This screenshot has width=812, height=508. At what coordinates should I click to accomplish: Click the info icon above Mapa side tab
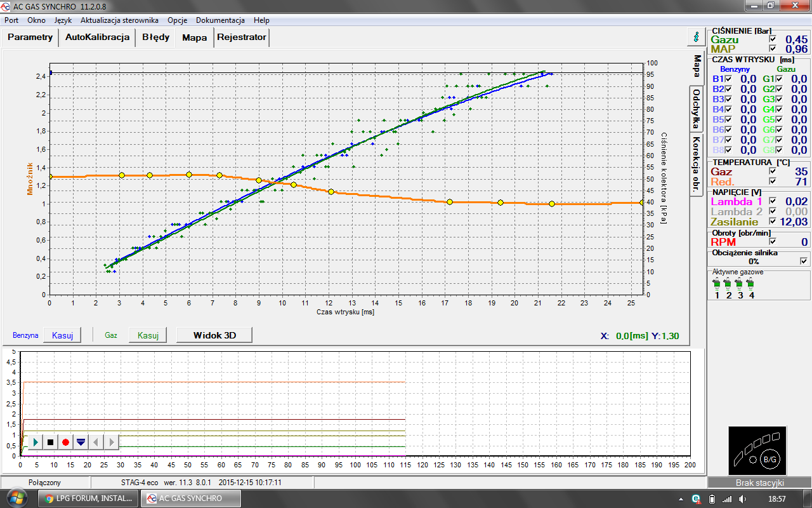[697, 37]
